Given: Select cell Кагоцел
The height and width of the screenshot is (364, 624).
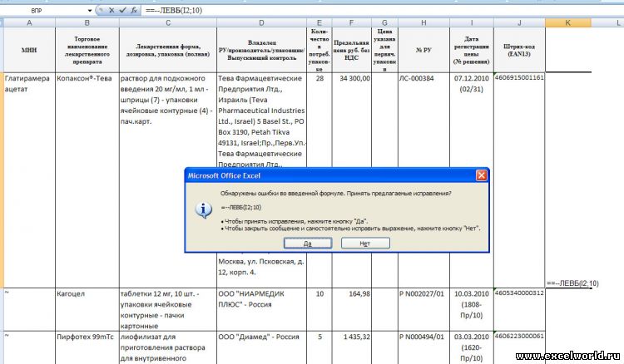Looking at the screenshot, I should coord(87,309).
